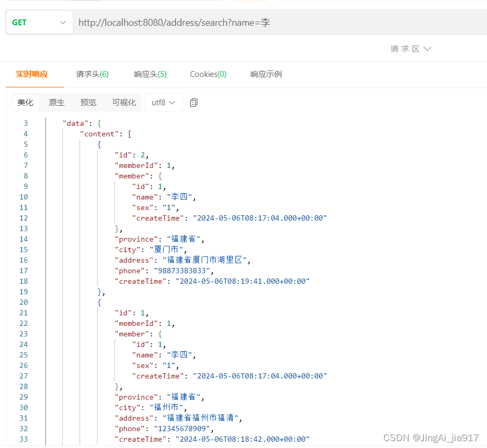Image resolution: width=487 pixels, height=448 pixels.
Task: Switch to the 原生 raw view
Action: [x=56, y=102]
